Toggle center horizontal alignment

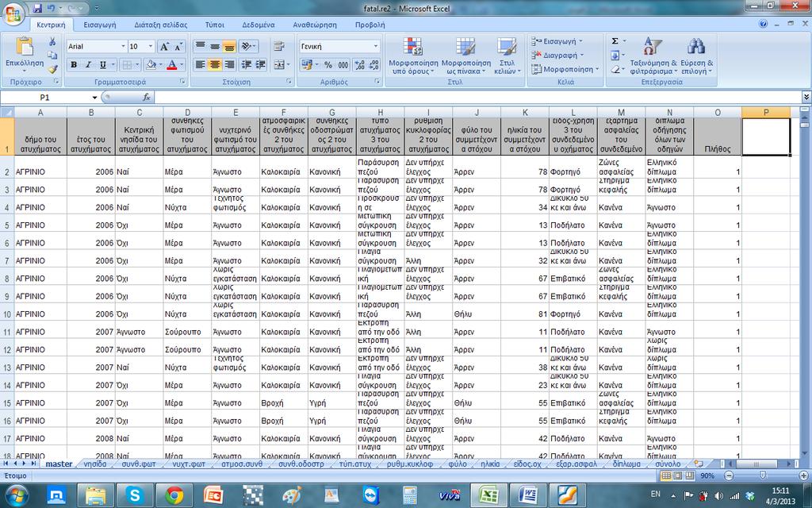tap(214, 65)
